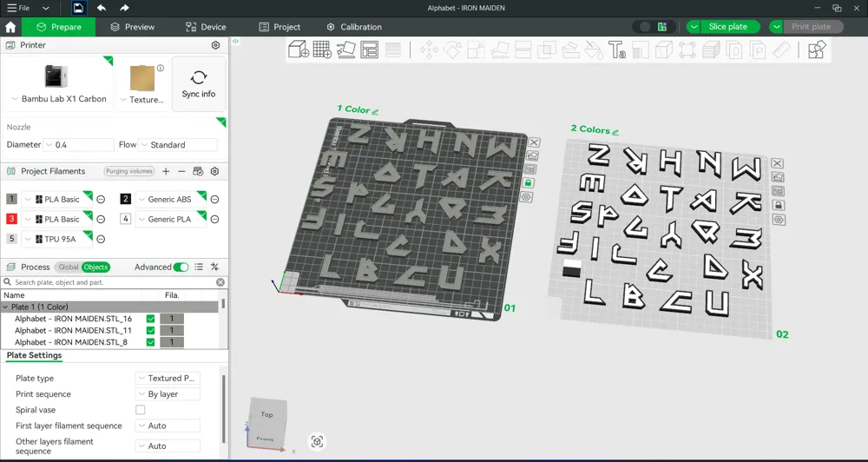Open filament 5 TPU 95A dropdown
The image size is (868, 462).
point(56,240)
